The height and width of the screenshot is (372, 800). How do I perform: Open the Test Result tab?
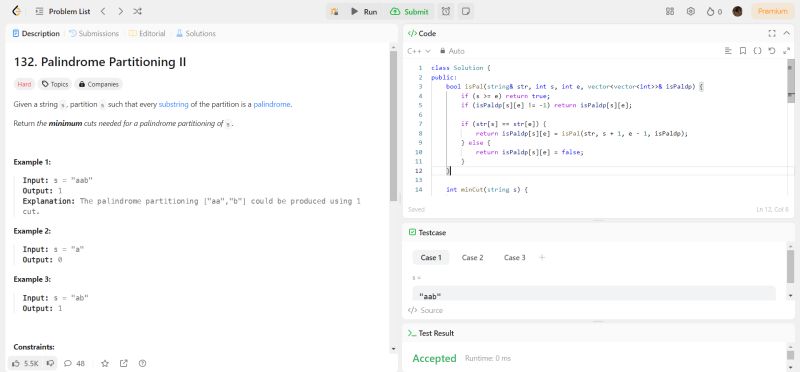click(x=431, y=333)
